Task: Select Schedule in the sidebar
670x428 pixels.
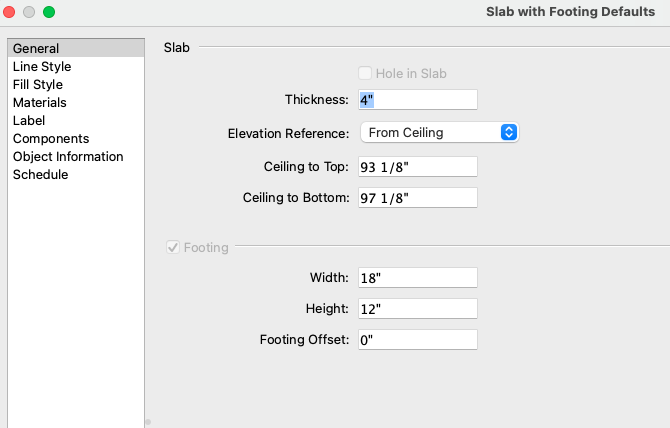Action: pyautogui.click(x=41, y=174)
